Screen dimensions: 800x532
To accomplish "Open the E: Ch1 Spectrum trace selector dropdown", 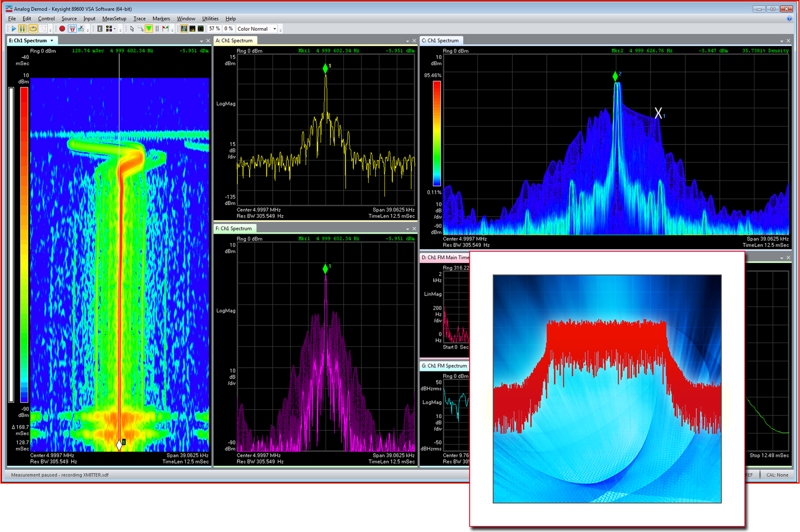I will (x=52, y=40).
